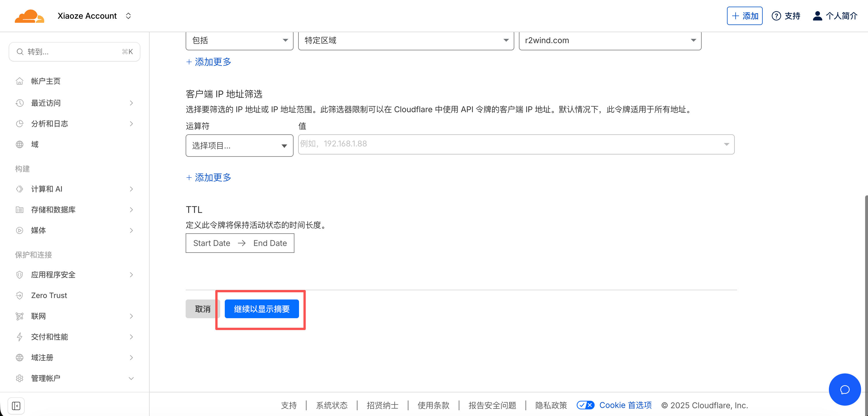Select the 最近访问 clock icon in sidebar
Viewport: 868px width, 416px height.
click(20, 103)
